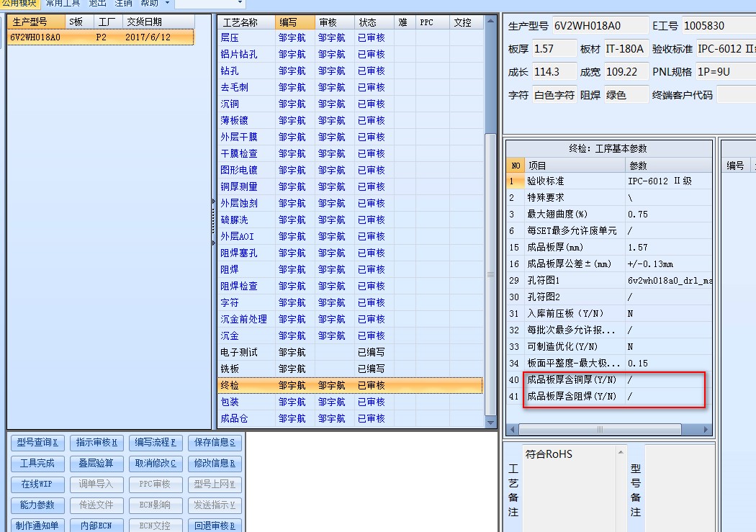Click the 状态 column header

374,22
